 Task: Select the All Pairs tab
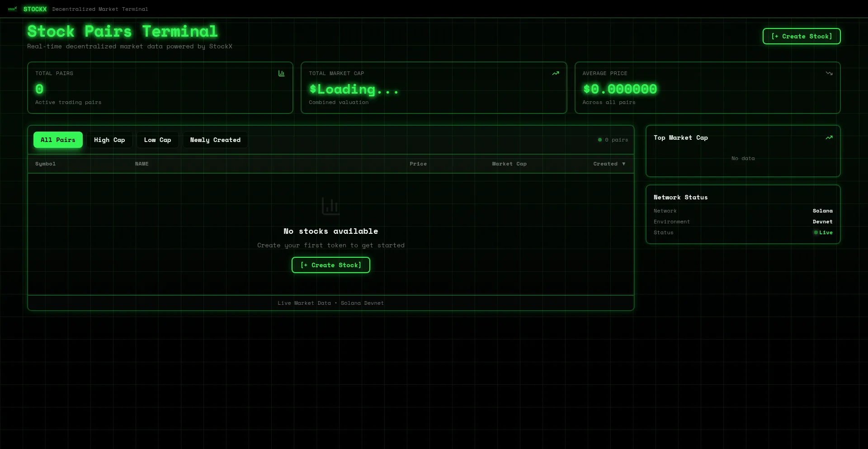coord(58,140)
